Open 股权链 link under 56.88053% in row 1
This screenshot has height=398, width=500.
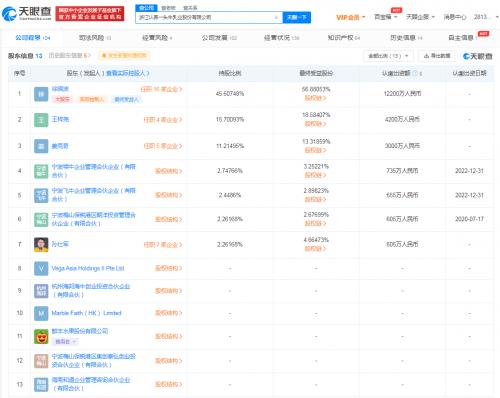(315, 98)
